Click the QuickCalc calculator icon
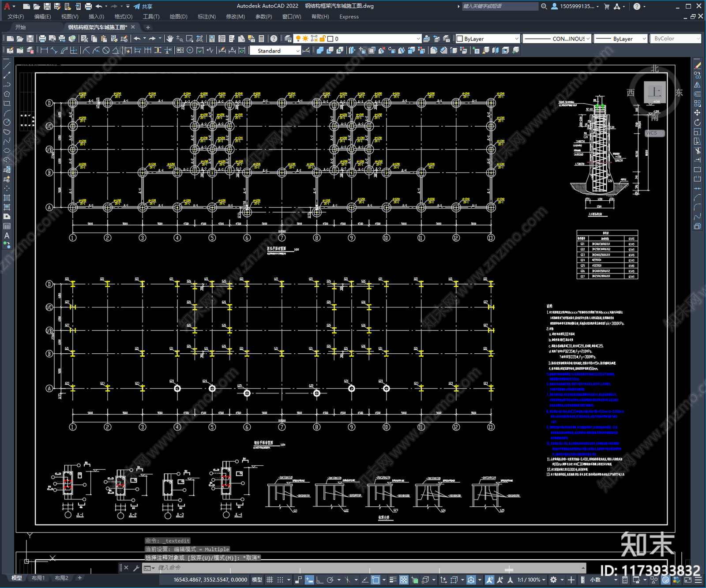 (x=261, y=39)
